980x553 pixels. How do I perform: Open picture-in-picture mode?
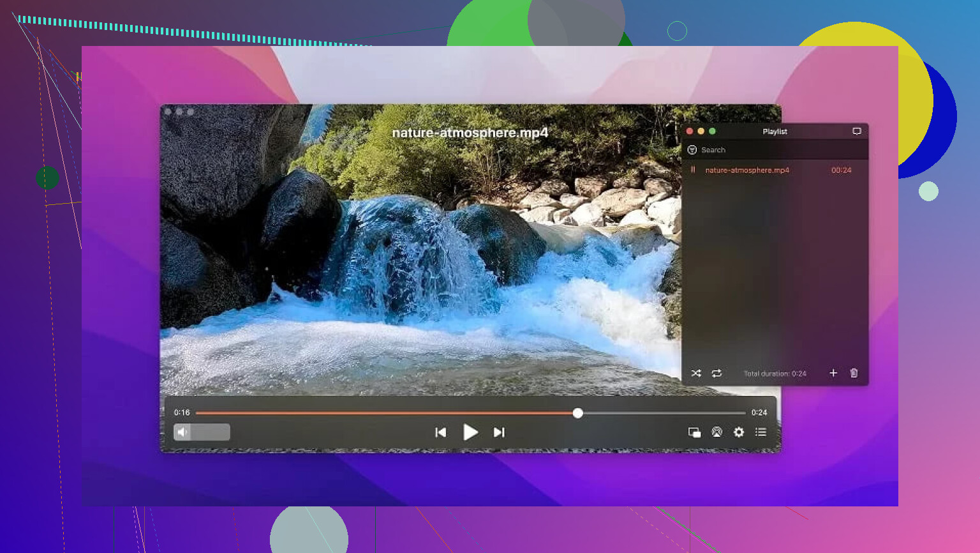(694, 432)
